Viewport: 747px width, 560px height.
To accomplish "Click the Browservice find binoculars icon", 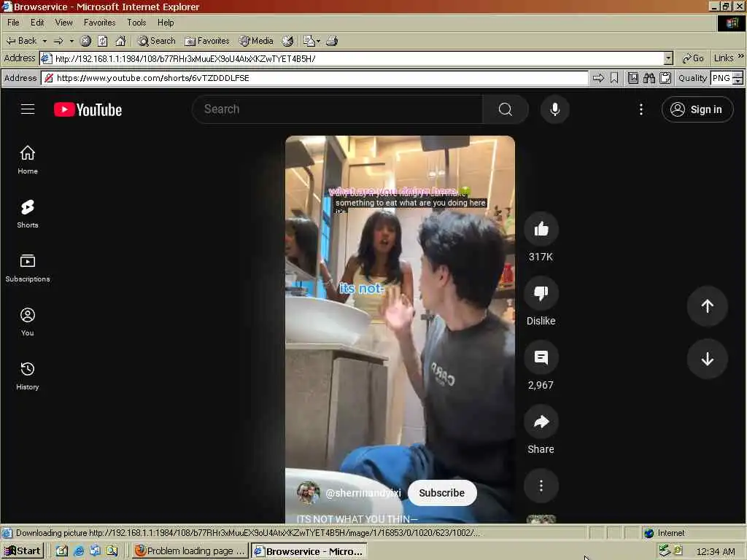I will [649, 78].
